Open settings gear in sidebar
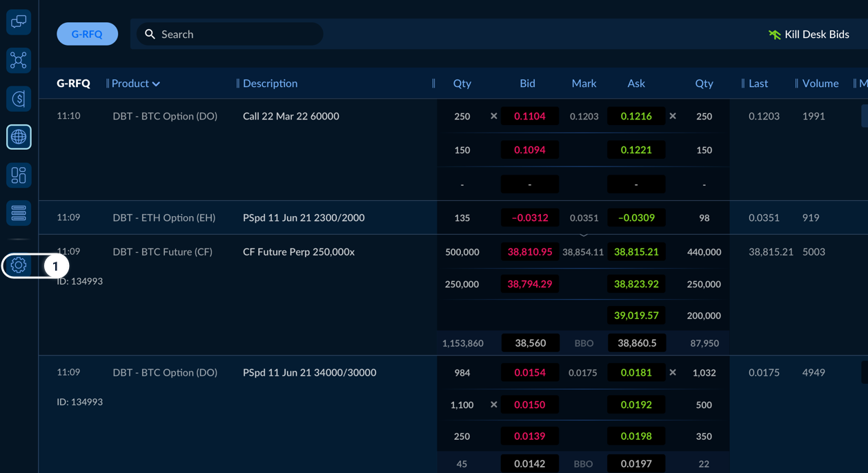868x473 pixels. pyautogui.click(x=19, y=265)
